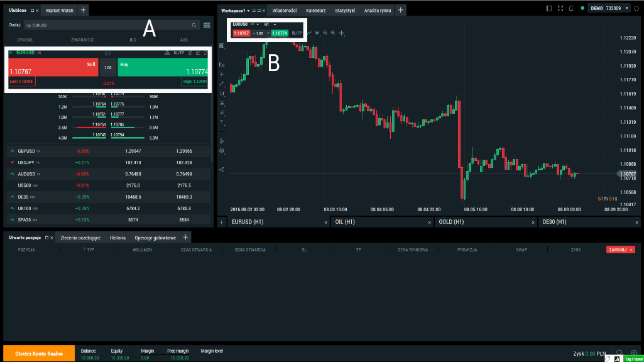The image size is (644, 362).
Task: Switch to the Market Watch tab
Action: click(x=60, y=10)
